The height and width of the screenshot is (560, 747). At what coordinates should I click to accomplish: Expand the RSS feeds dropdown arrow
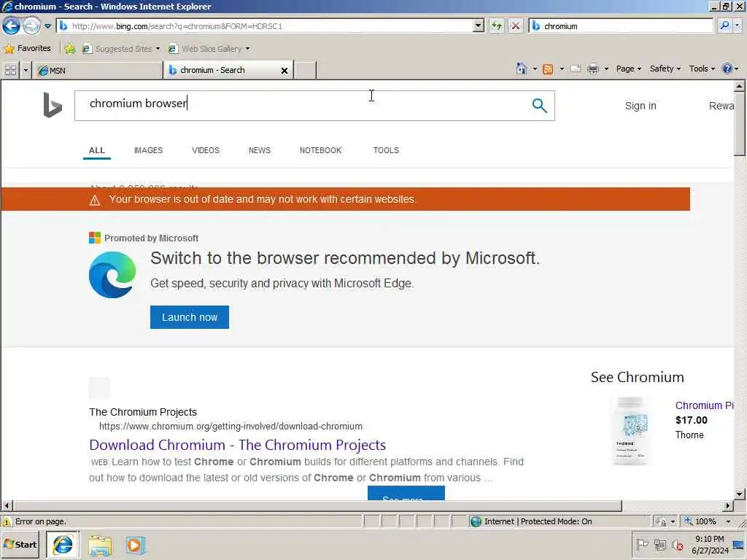pos(562,69)
